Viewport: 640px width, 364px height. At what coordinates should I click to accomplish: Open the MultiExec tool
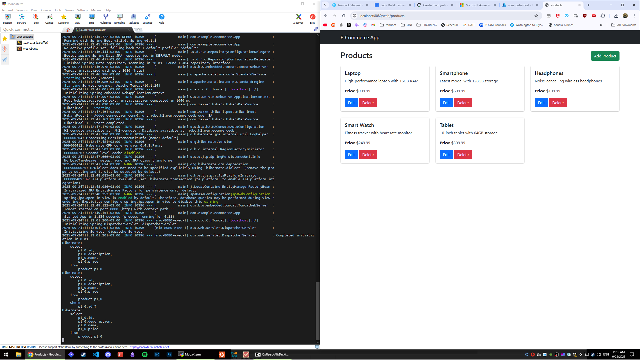[x=105, y=17]
